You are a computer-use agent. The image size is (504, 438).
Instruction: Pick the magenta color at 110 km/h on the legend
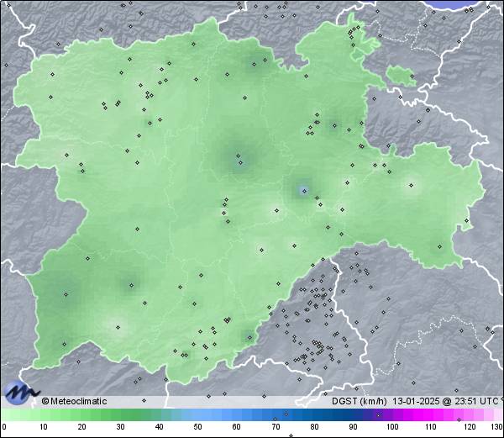click(x=431, y=414)
